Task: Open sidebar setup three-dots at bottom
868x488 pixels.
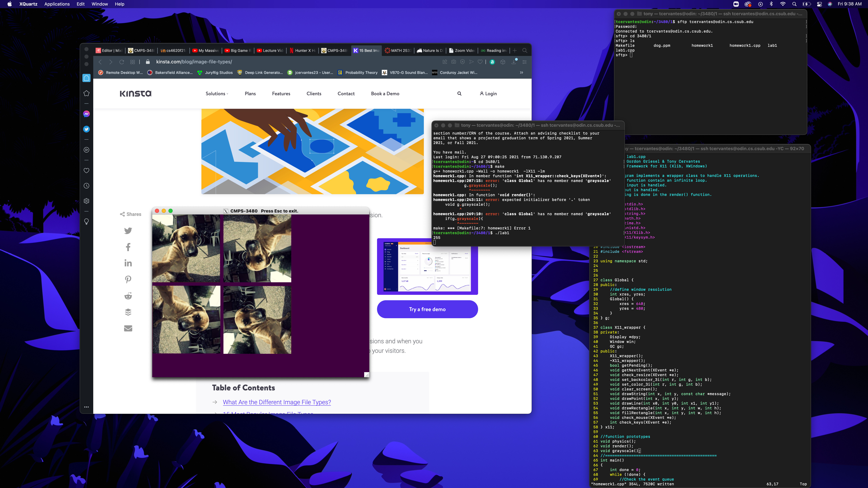Action: click(86, 407)
